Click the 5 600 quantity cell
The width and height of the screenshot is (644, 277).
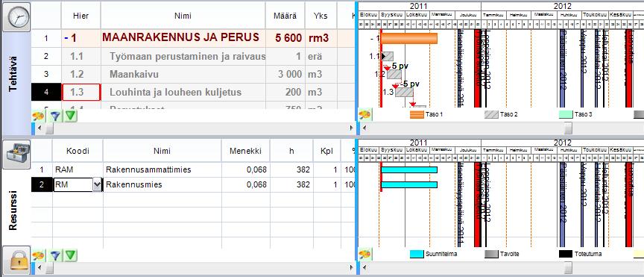285,38
